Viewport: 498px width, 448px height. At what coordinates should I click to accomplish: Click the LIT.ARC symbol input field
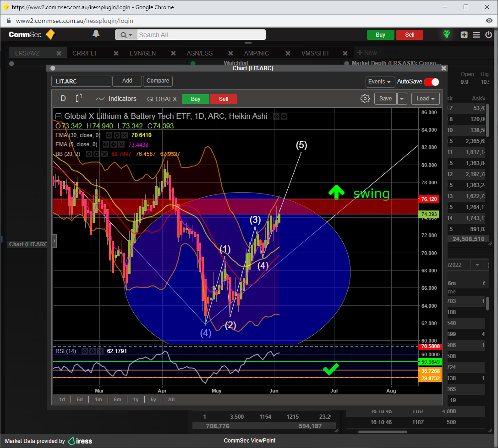pyautogui.click(x=81, y=81)
